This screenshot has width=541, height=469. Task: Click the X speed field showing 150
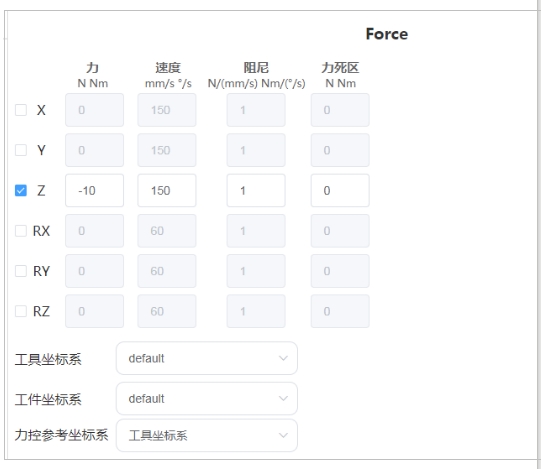(167, 110)
